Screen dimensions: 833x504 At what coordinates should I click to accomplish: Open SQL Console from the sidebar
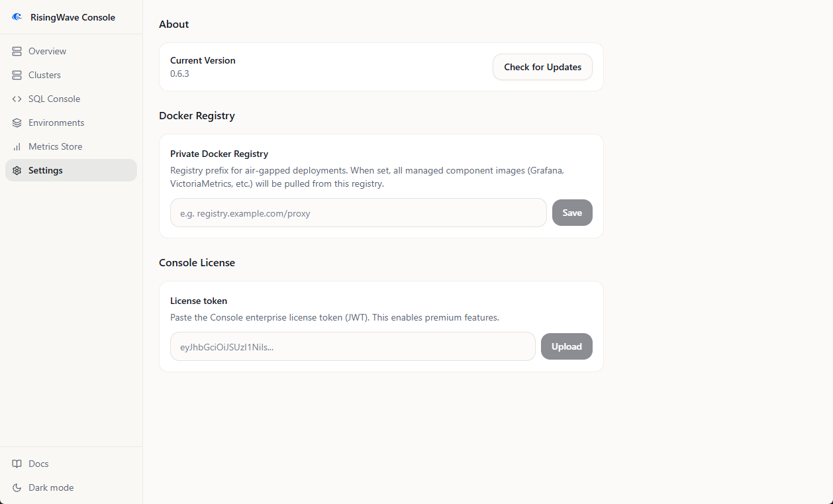click(x=71, y=99)
